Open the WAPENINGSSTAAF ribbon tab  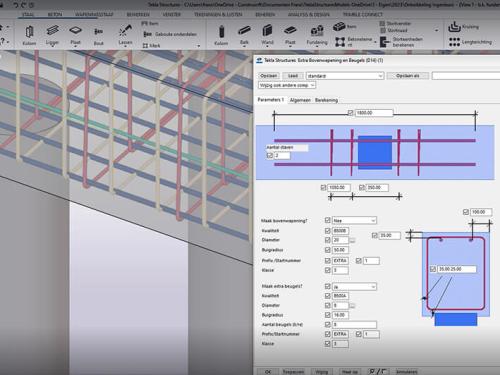point(94,15)
